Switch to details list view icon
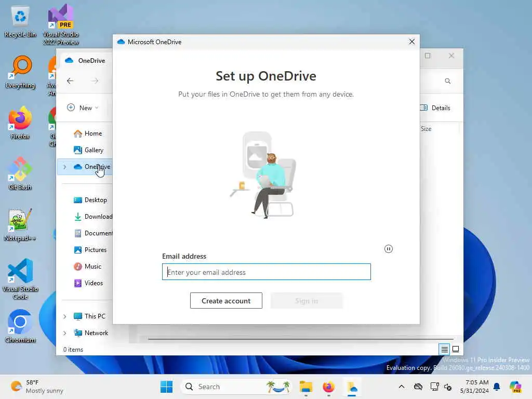 (445, 349)
